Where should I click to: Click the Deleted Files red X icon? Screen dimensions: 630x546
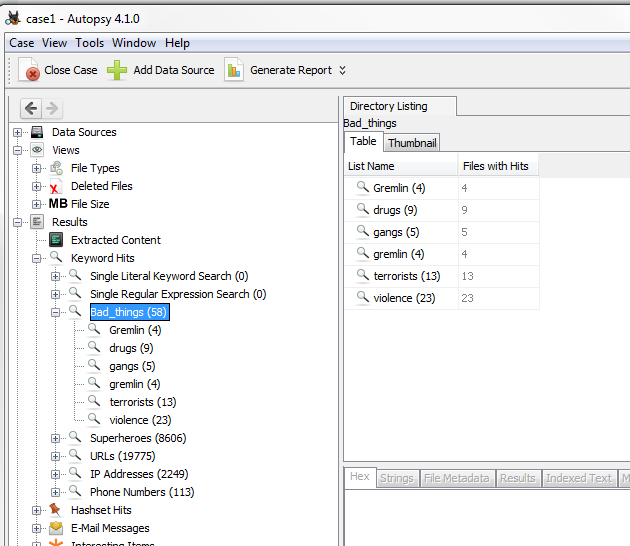pyautogui.click(x=56, y=187)
